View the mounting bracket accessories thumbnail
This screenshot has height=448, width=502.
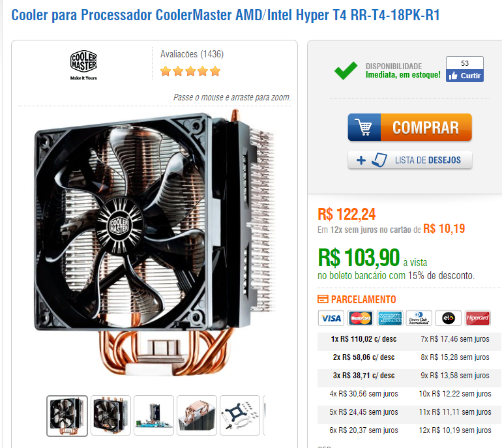(x=240, y=415)
